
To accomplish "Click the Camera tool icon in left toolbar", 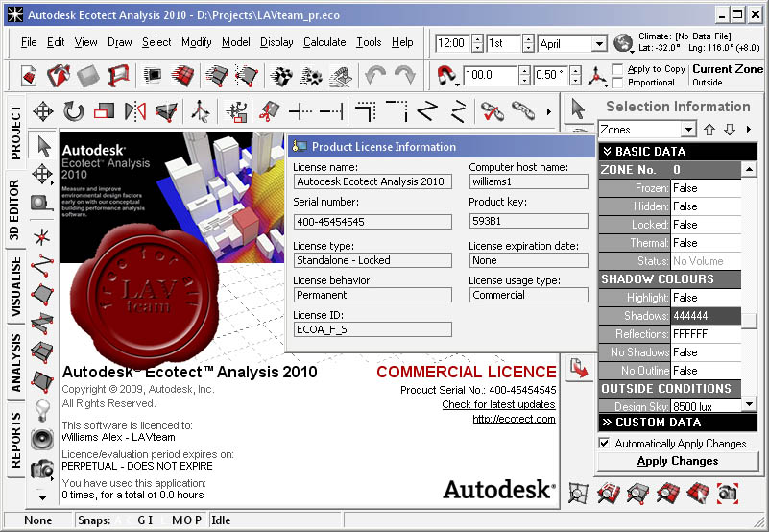I will pos(42,470).
